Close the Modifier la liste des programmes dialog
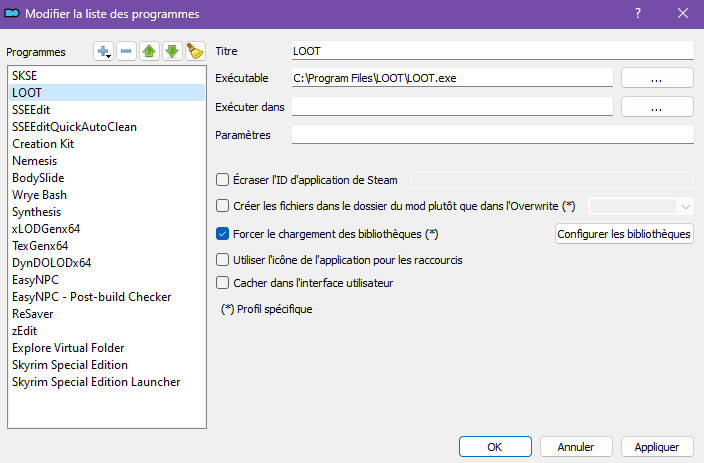Image resolution: width=704 pixels, height=463 pixels. pyautogui.click(x=683, y=13)
